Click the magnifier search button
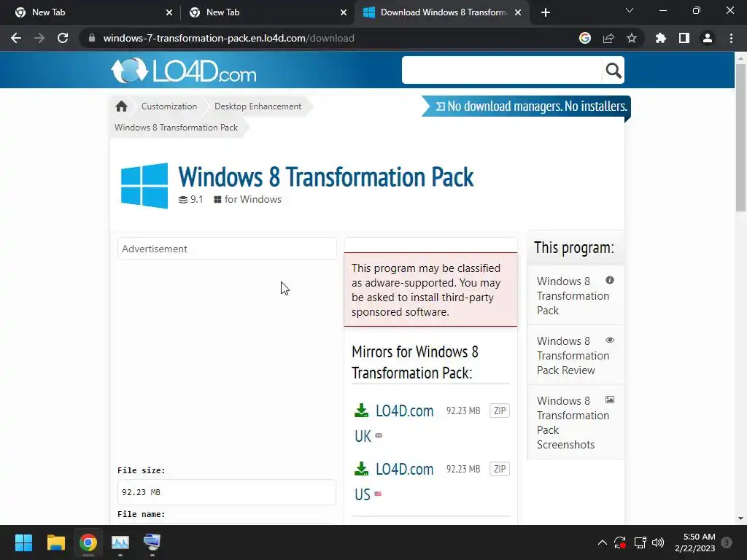The image size is (747, 560). [613, 71]
